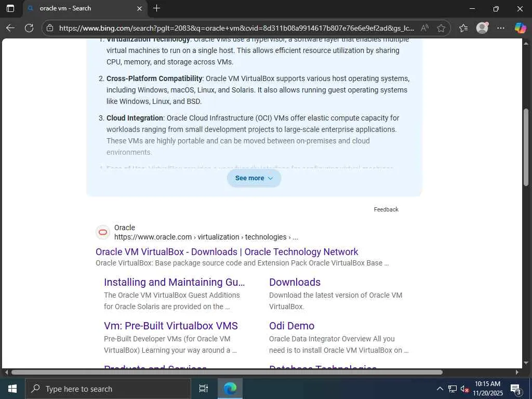The image size is (532, 399).
Task: Click the scroll left arrow
Action: point(6,372)
